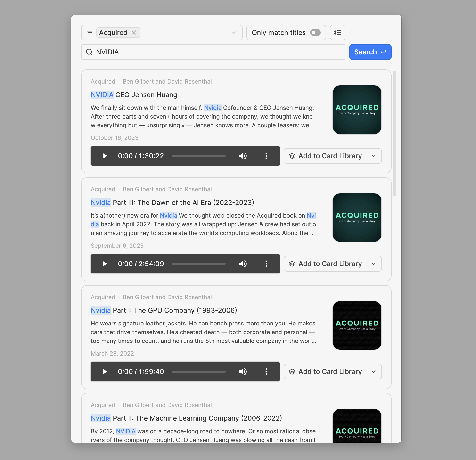This screenshot has height=460, width=476.
Task: Mute the Nvidia Part III audio
Action: 243,264
